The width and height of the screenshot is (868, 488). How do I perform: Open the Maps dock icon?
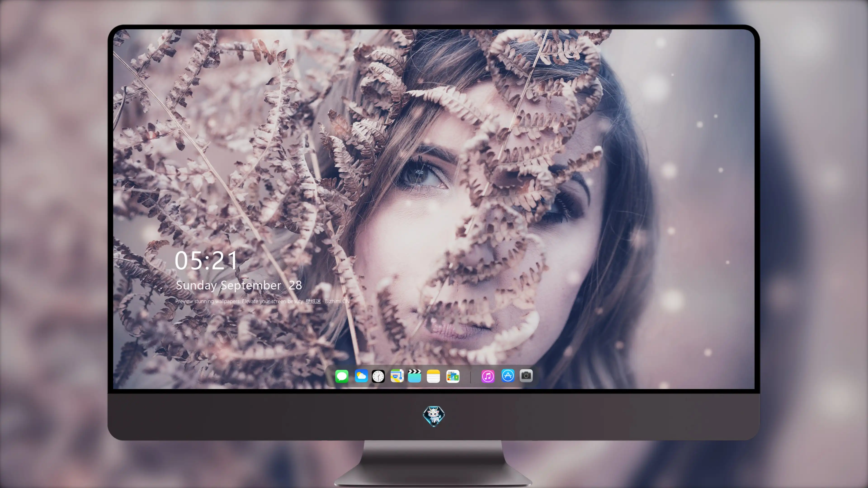click(x=397, y=376)
